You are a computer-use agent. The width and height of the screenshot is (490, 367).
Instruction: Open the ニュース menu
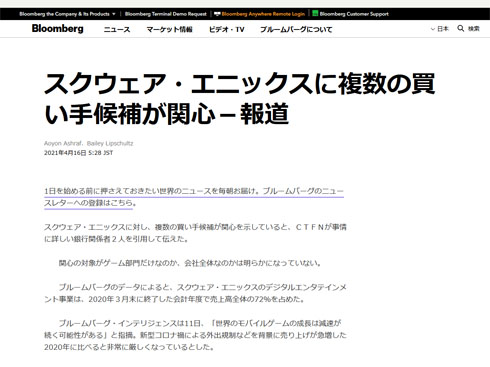coord(117,30)
